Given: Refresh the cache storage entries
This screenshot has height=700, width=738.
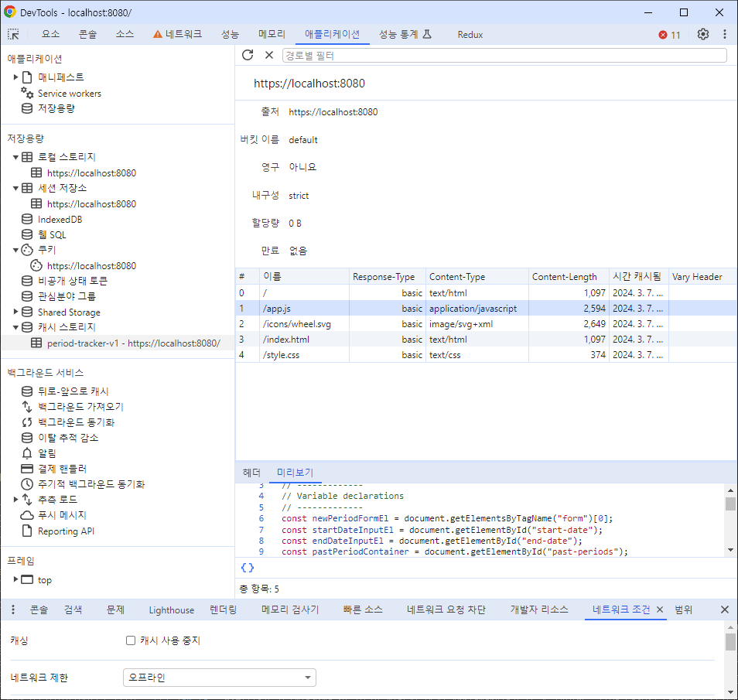Looking at the screenshot, I should pyautogui.click(x=248, y=55).
